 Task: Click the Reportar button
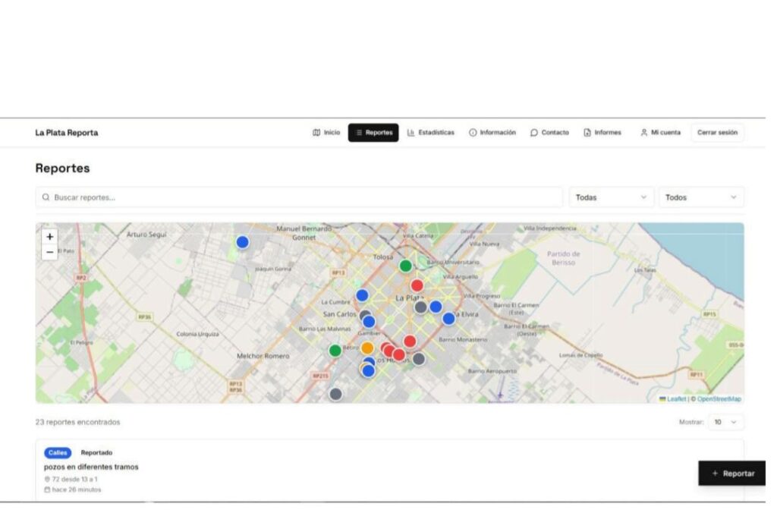[732, 474]
